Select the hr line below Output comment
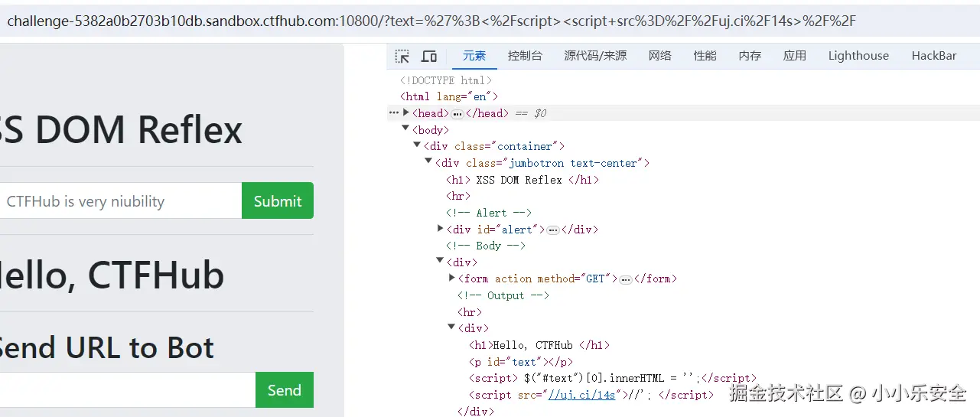This screenshot has height=417, width=980. coord(470,312)
